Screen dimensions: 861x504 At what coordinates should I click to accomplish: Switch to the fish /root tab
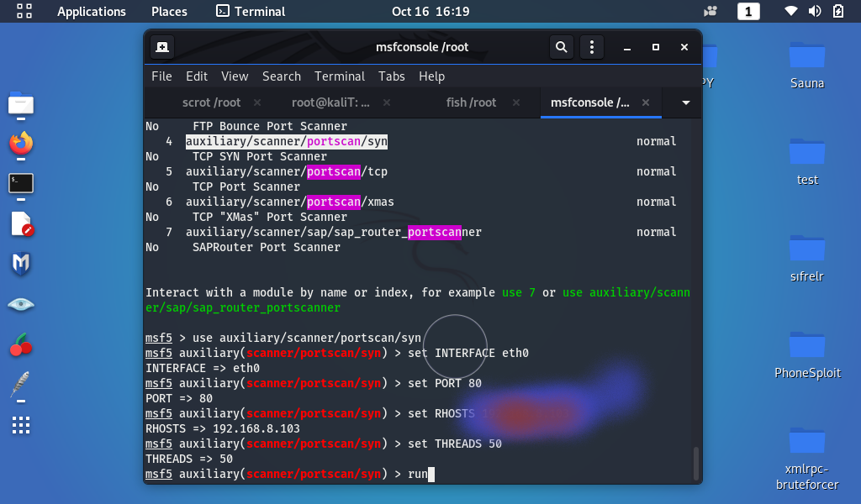[471, 102]
